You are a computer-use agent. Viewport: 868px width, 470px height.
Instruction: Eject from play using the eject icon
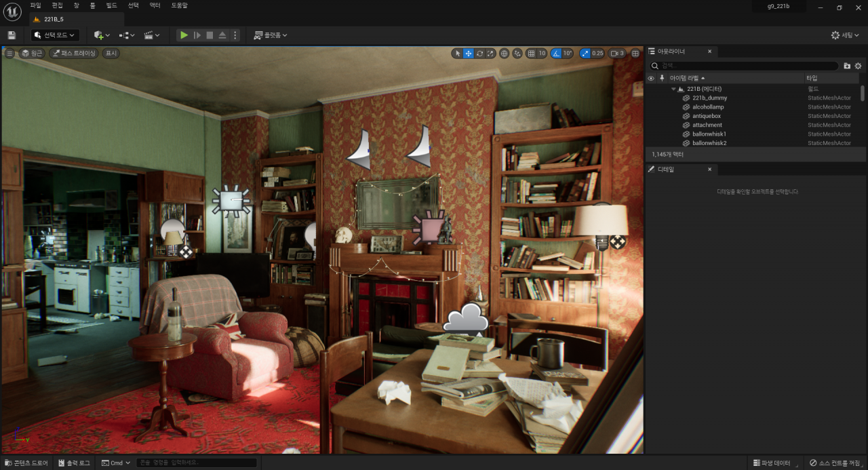[222, 35]
